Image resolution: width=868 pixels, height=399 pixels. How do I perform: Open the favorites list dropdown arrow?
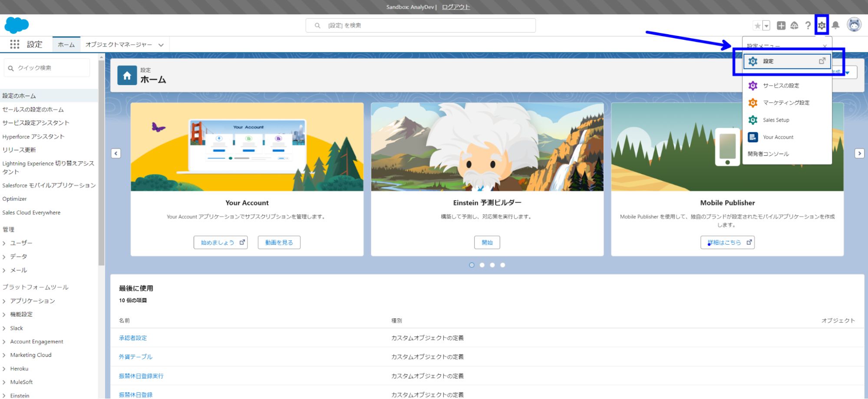click(x=767, y=26)
